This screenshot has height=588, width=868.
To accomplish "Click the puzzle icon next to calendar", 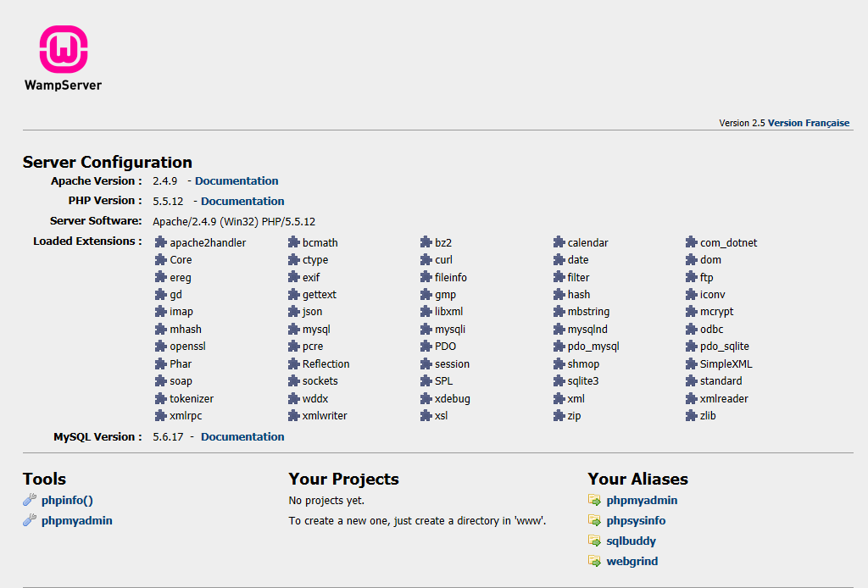I will [x=559, y=242].
